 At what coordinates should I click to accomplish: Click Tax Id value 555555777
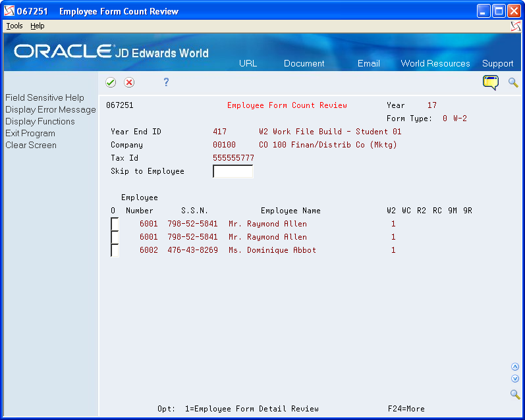pos(233,157)
